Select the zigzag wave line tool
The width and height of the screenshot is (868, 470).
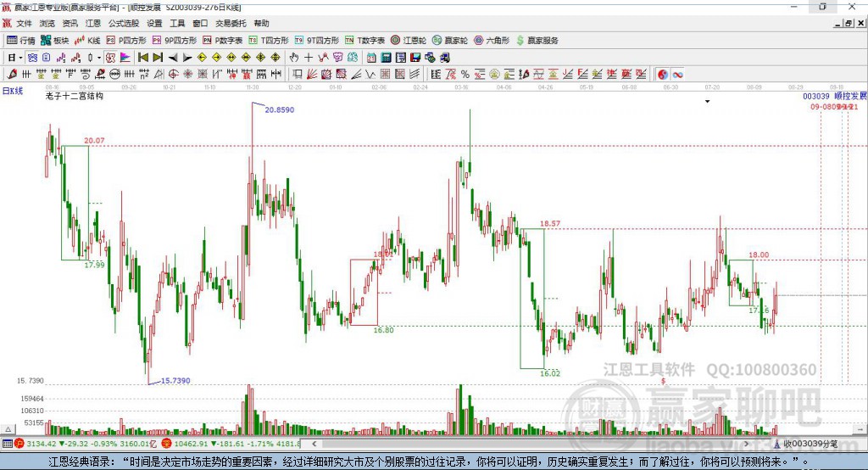[370, 75]
